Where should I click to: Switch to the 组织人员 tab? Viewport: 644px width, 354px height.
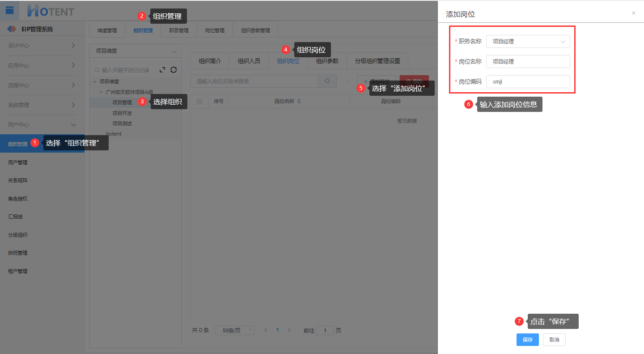coord(249,61)
